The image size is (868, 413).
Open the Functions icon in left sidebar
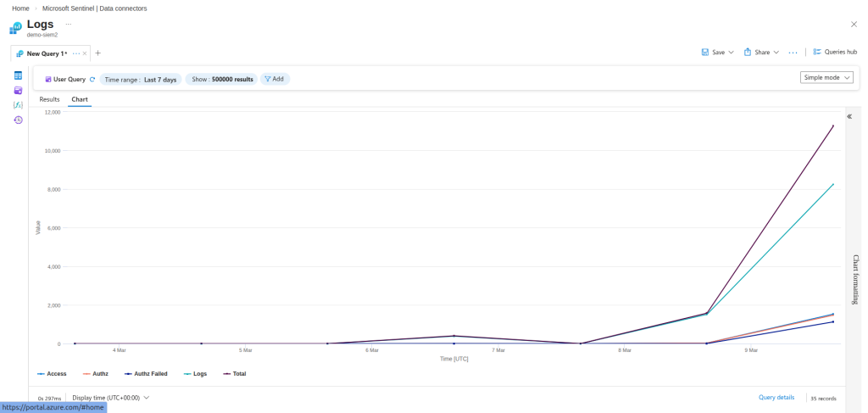[19, 104]
